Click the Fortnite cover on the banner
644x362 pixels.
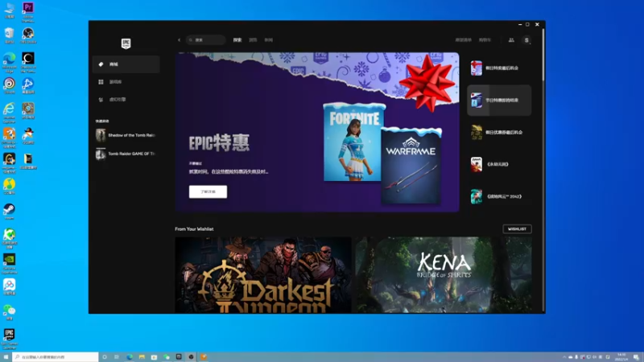click(354, 142)
